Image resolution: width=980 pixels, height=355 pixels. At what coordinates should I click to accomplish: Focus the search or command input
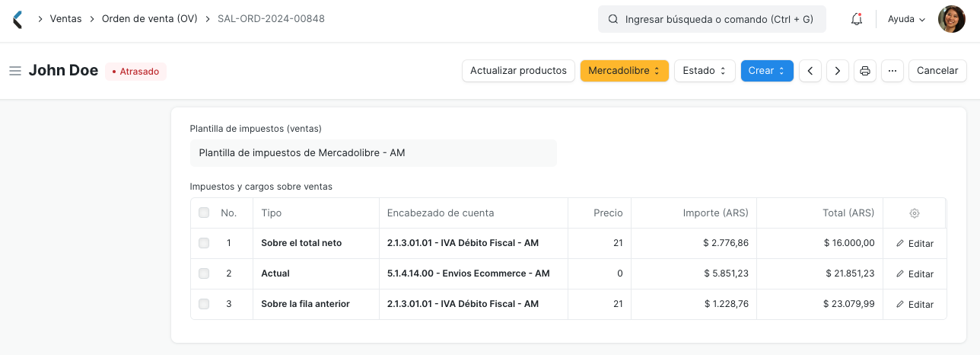click(711, 19)
